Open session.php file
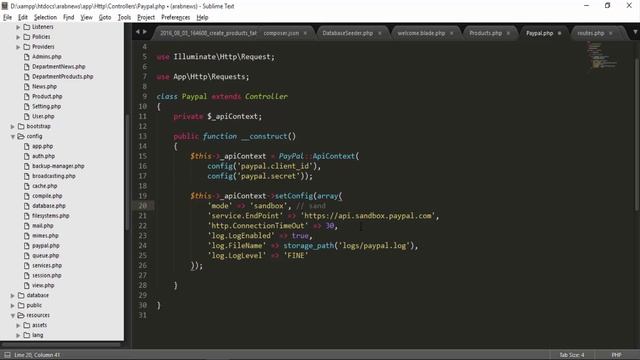Image resolution: width=640 pixels, height=360 pixels. 47,276
